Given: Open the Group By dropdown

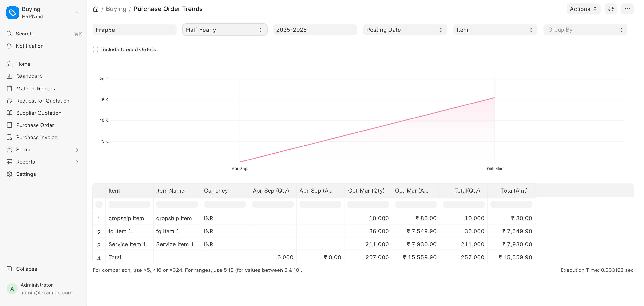Looking at the screenshot, I should coord(585,30).
